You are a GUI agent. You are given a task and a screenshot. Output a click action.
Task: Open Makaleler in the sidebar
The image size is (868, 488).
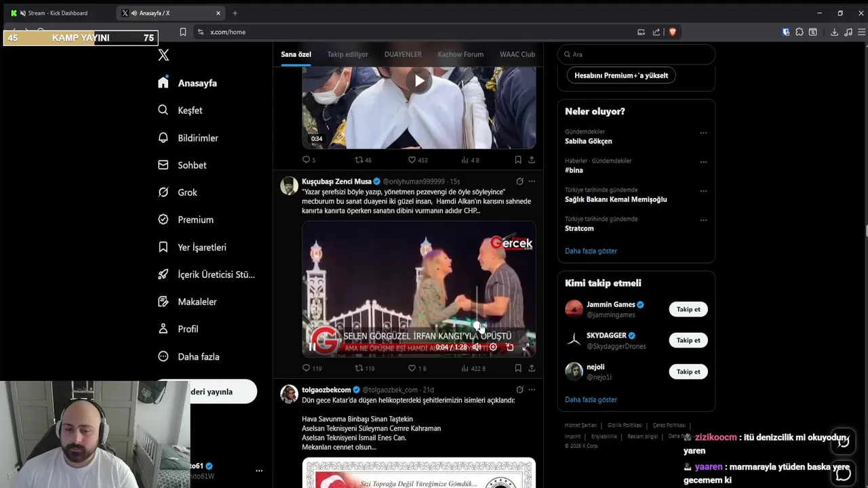coord(187,302)
